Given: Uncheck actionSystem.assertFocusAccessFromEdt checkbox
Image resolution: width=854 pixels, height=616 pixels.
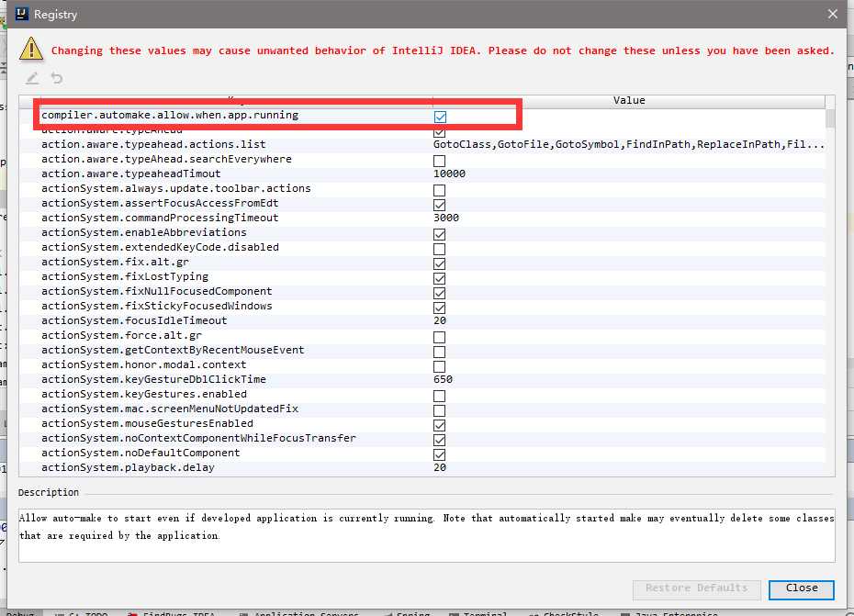Looking at the screenshot, I should [x=439, y=205].
